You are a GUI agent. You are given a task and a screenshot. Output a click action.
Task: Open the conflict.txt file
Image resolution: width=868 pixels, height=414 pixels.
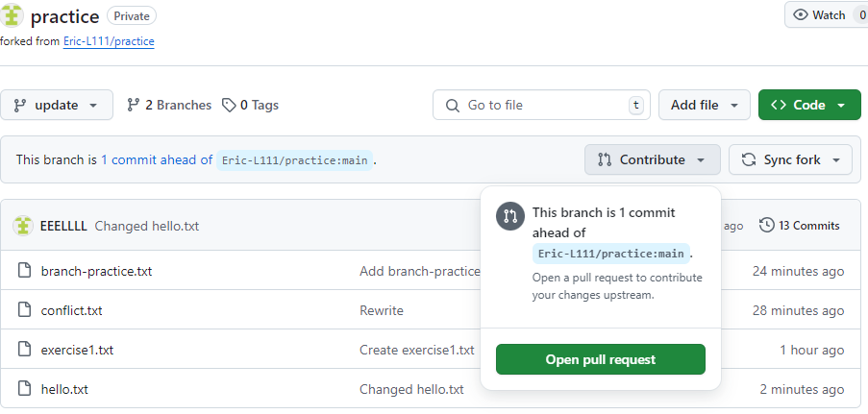[71, 310]
